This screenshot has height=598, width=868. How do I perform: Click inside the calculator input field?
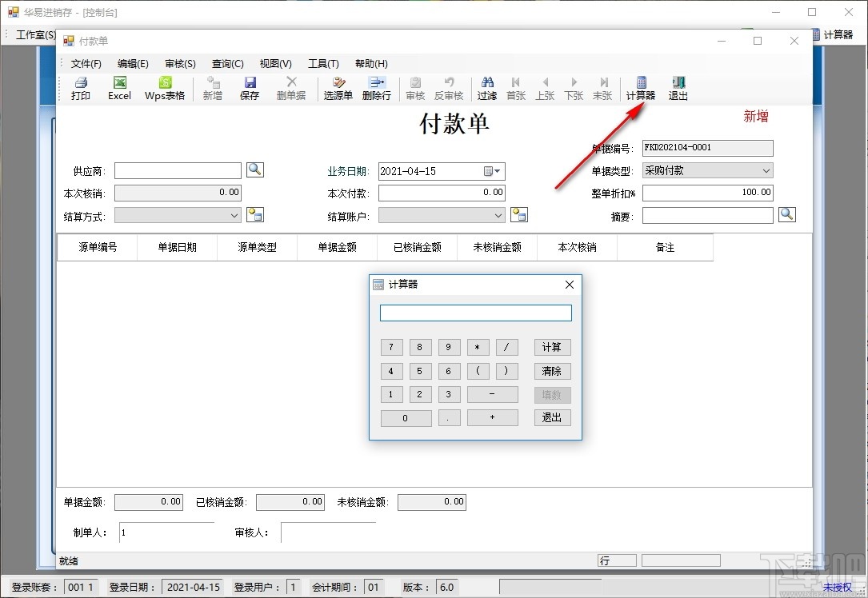coord(475,313)
